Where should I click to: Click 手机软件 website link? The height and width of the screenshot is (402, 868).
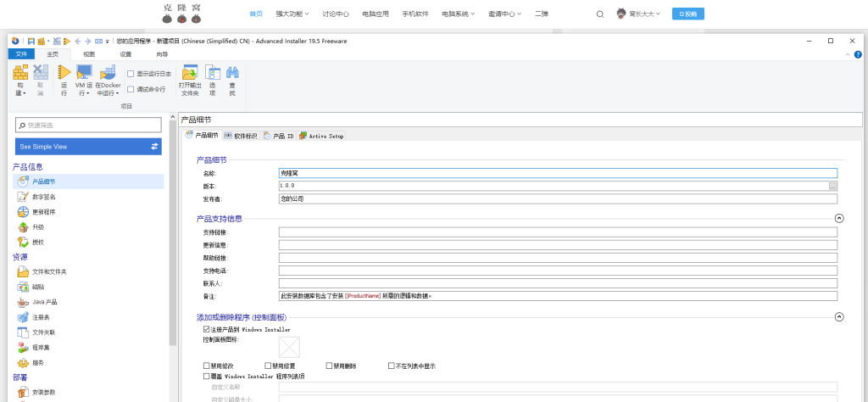(415, 14)
